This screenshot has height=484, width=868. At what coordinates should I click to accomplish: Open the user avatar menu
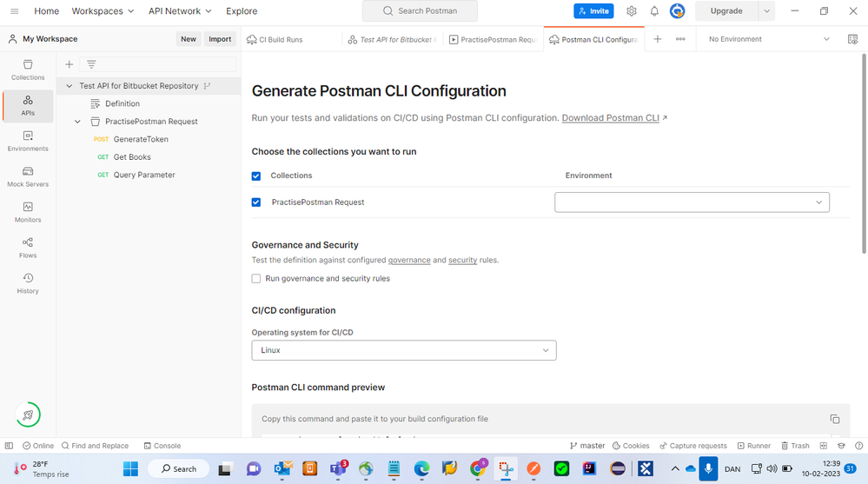(x=677, y=11)
